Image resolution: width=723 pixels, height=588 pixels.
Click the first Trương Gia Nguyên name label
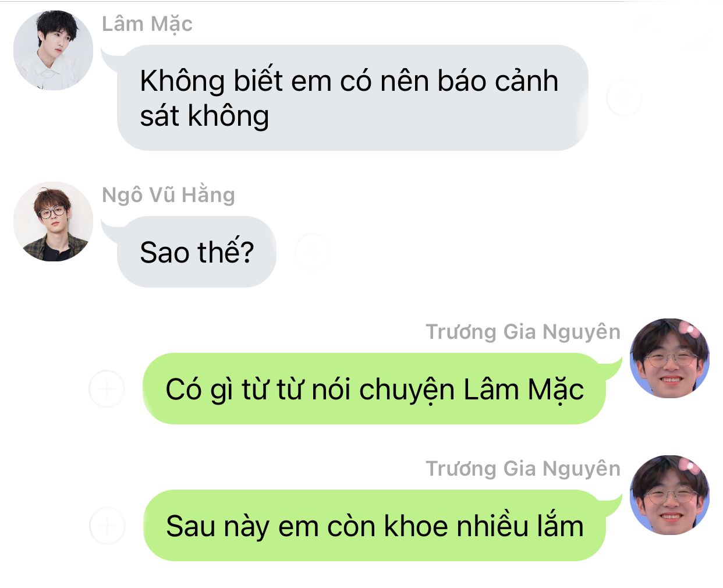523,332
